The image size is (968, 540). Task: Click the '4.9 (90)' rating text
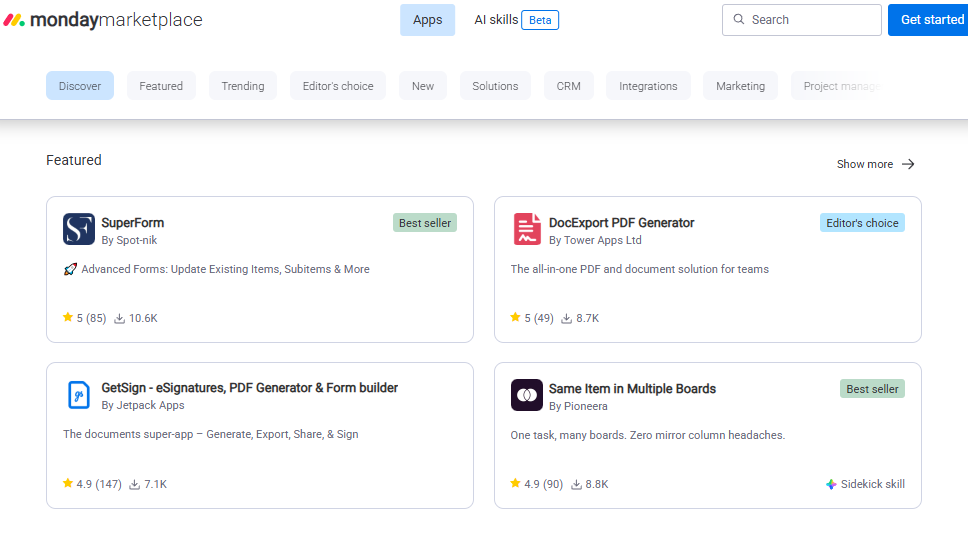click(543, 484)
